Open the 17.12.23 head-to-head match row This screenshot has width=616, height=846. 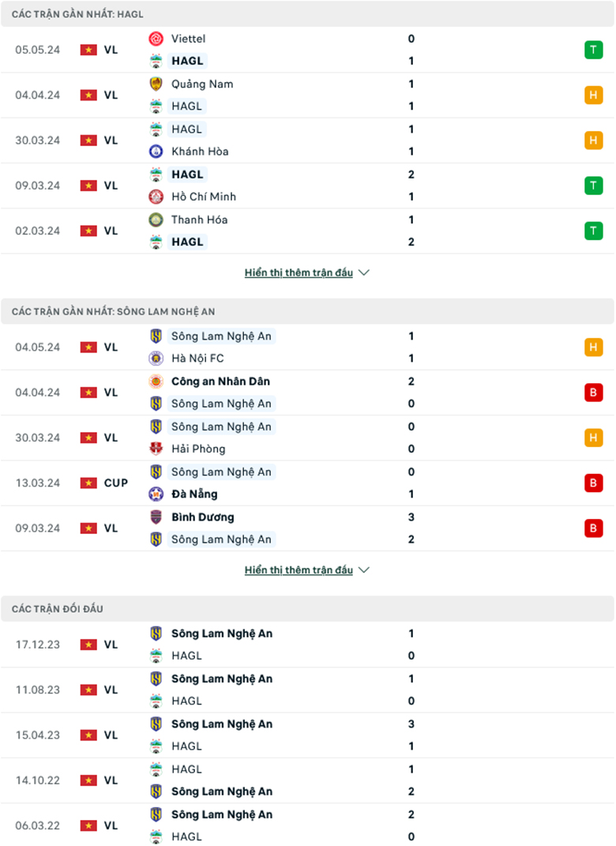point(308,645)
